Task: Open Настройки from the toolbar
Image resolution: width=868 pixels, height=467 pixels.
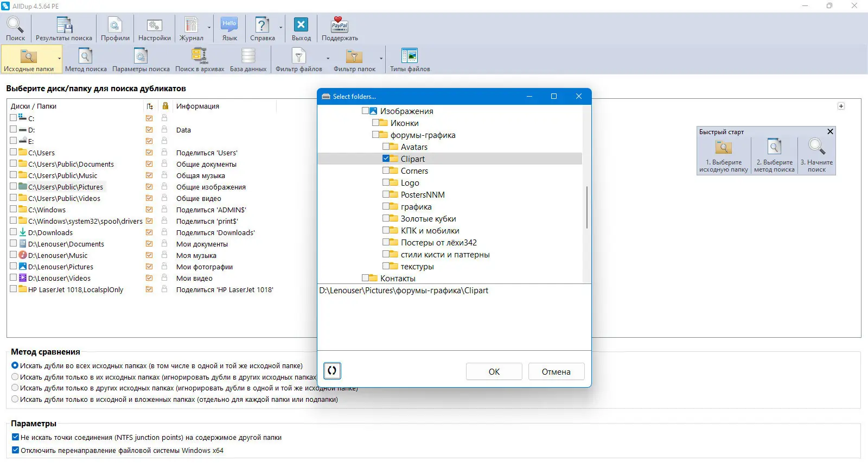Action: point(155,29)
